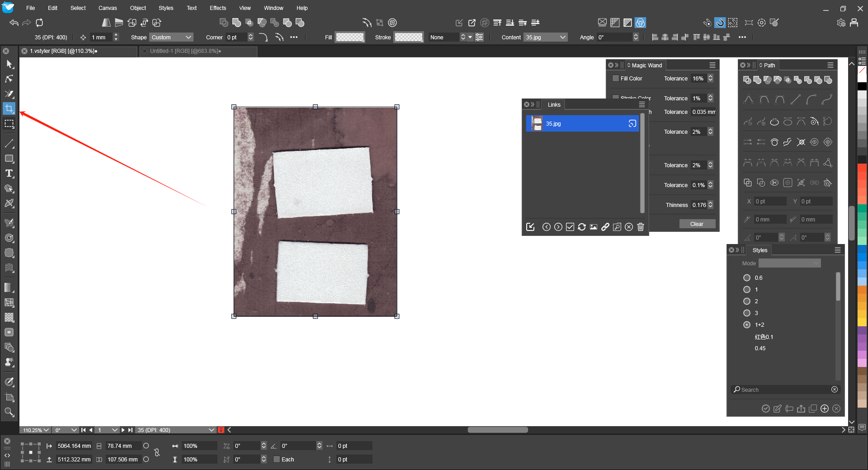Select the 0.6 style radio button
868x470 pixels.
[x=747, y=278]
